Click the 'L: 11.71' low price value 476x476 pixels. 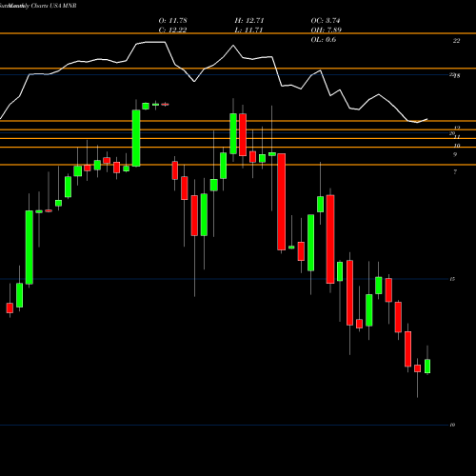(x=248, y=30)
